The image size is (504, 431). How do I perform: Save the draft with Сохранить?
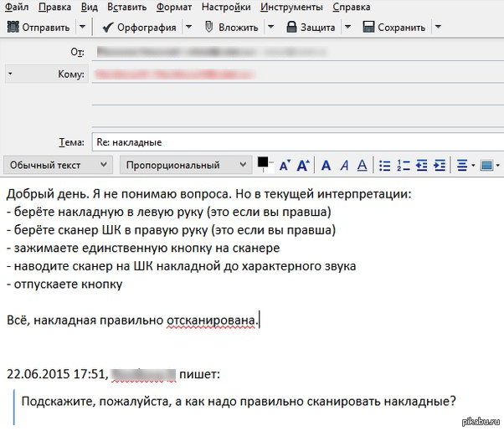393,28
